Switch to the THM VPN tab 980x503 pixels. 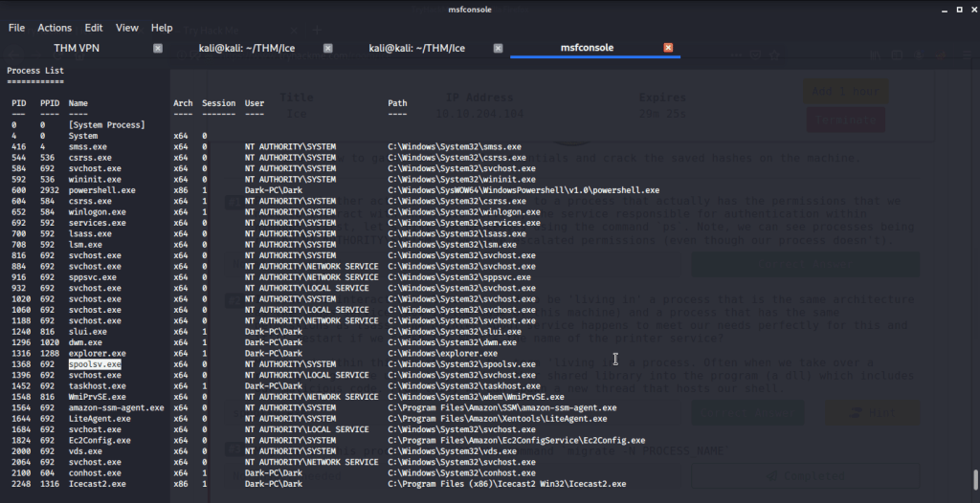click(78, 48)
